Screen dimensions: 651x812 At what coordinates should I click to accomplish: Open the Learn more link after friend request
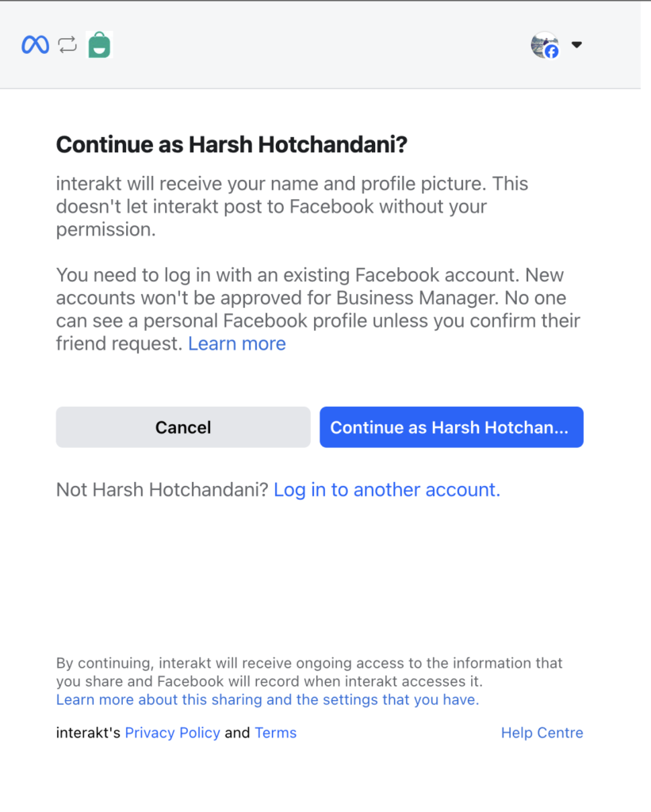[236, 344]
